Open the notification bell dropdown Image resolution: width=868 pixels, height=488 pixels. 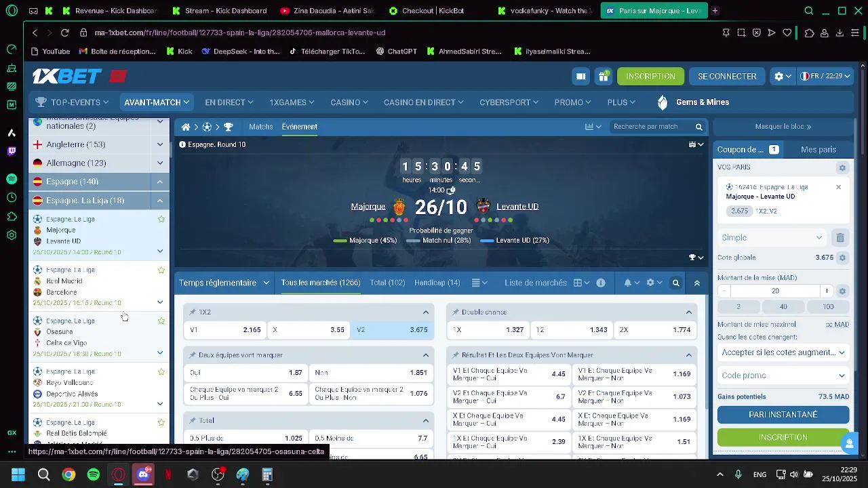coord(631,283)
